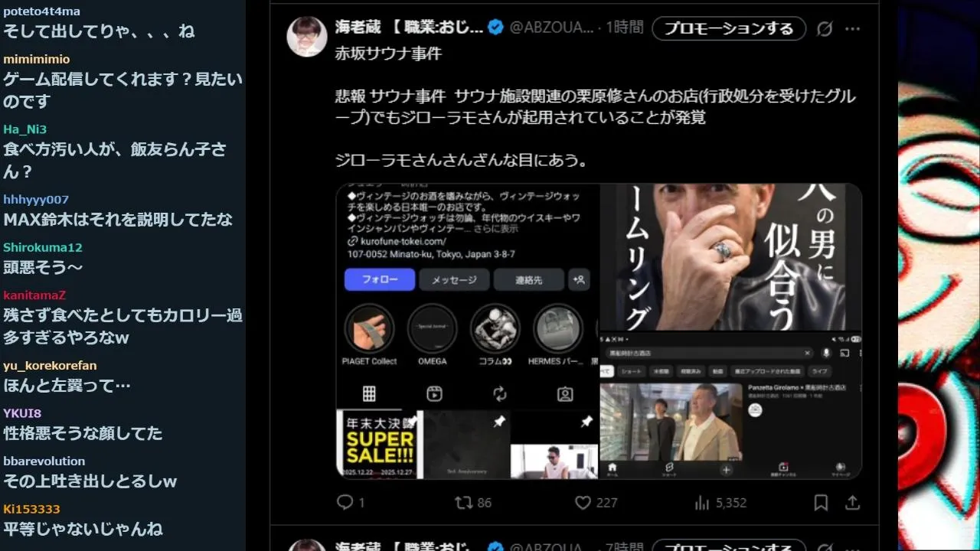Open the 1時間 timestamp link

point(625,28)
